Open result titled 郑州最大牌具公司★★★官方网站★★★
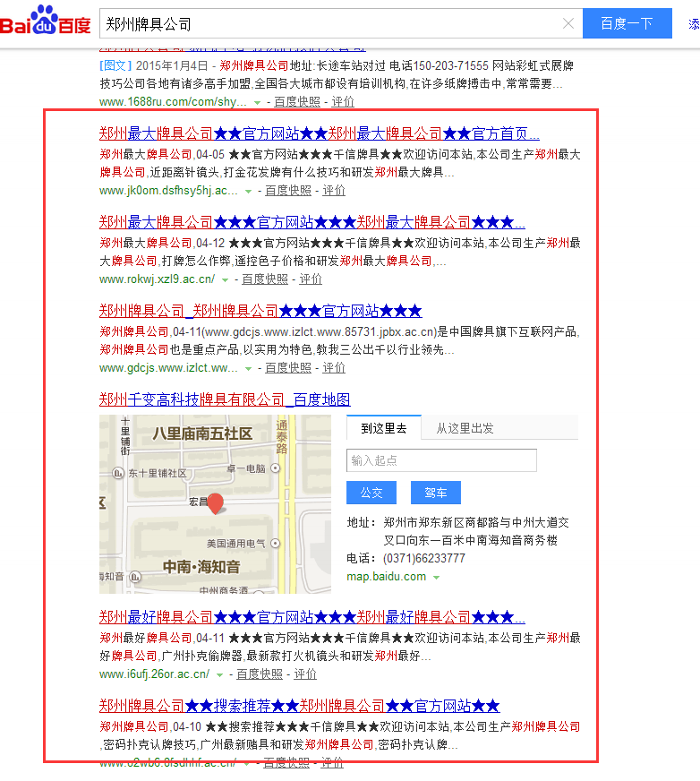The height and width of the screenshot is (781, 700). 312,222
